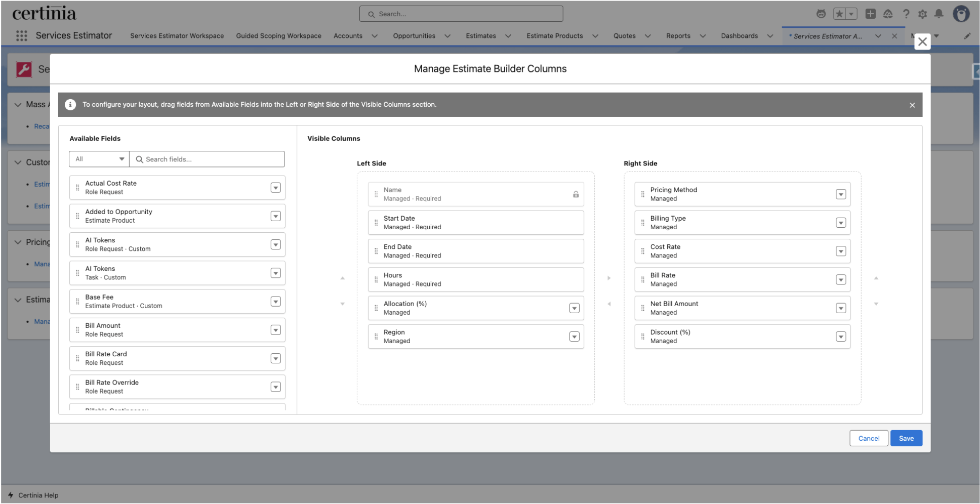Viewport: 980px width, 504px height.
Task: Click the Left Side move down arrow
Action: (x=343, y=304)
